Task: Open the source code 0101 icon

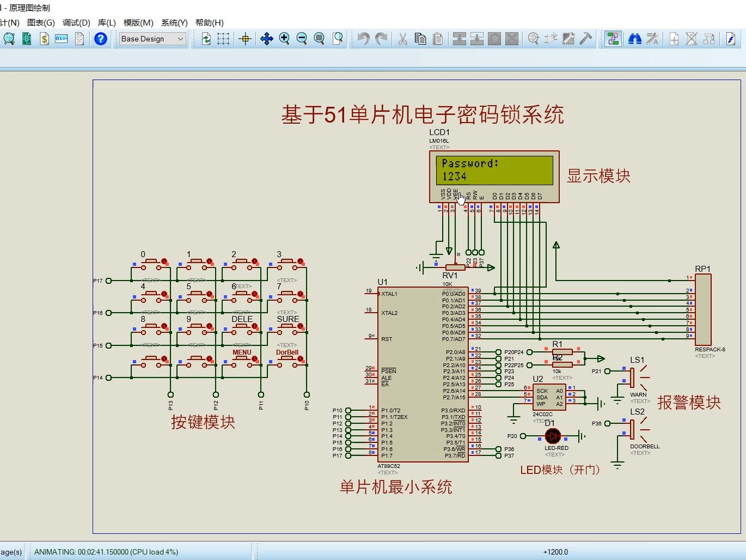Action: click(x=62, y=39)
